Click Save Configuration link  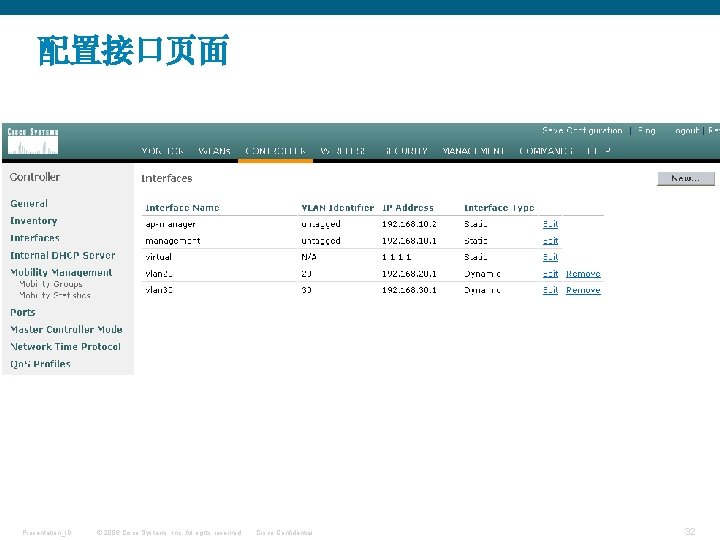click(x=582, y=130)
